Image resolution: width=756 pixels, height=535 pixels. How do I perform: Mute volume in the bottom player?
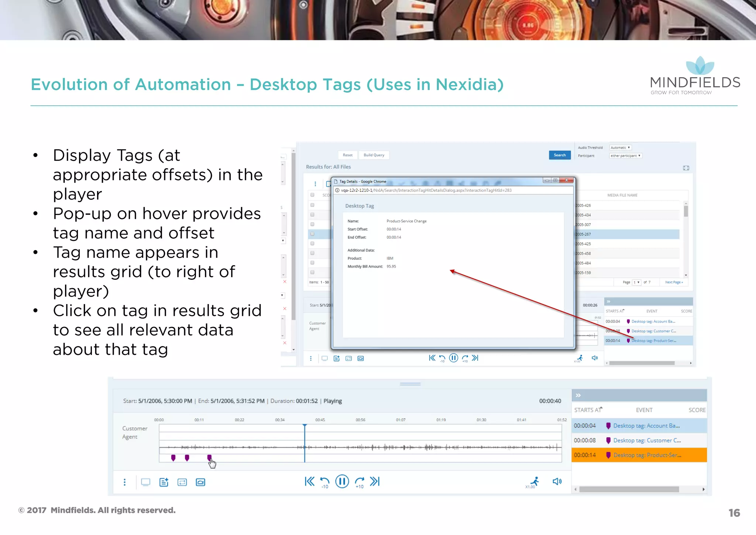pyautogui.click(x=557, y=481)
